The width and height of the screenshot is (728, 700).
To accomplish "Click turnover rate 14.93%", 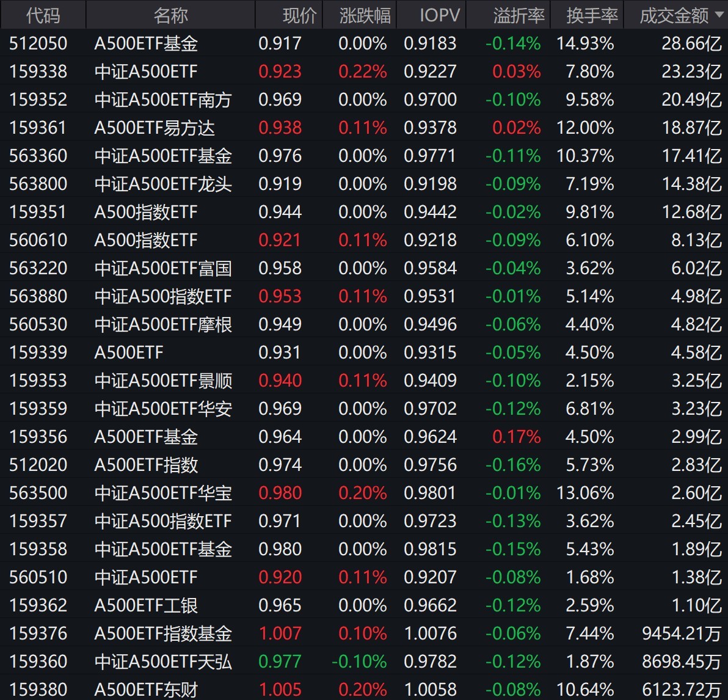I will click(585, 43).
